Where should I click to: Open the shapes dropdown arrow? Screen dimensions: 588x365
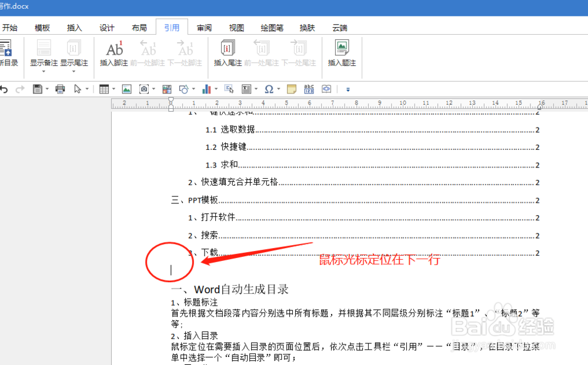193,89
